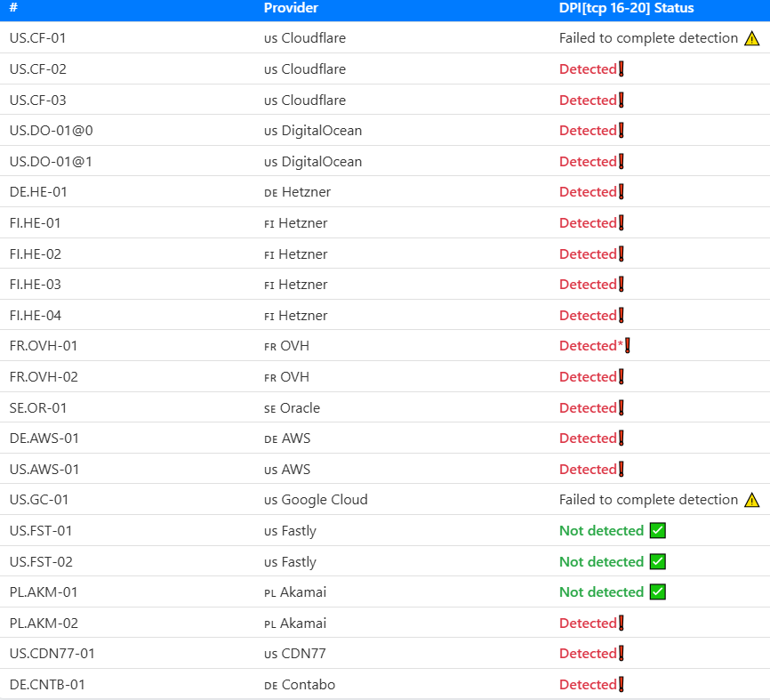Screen dimensions: 770x700
Task: Select the 'US.GC-01' identifier cell
Action: [39, 500]
